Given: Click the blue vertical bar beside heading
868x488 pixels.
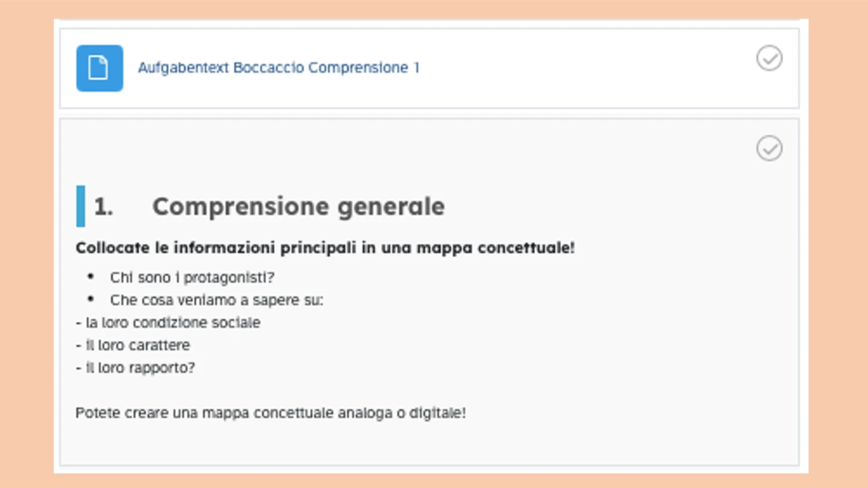Looking at the screenshot, I should 81,206.
